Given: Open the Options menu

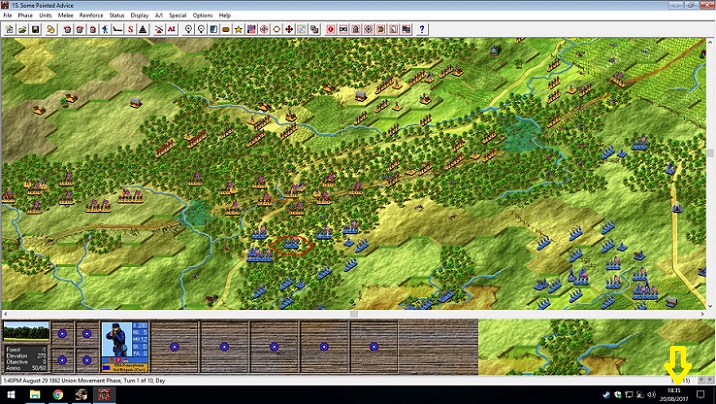Looking at the screenshot, I should pyautogui.click(x=202, y=15).
